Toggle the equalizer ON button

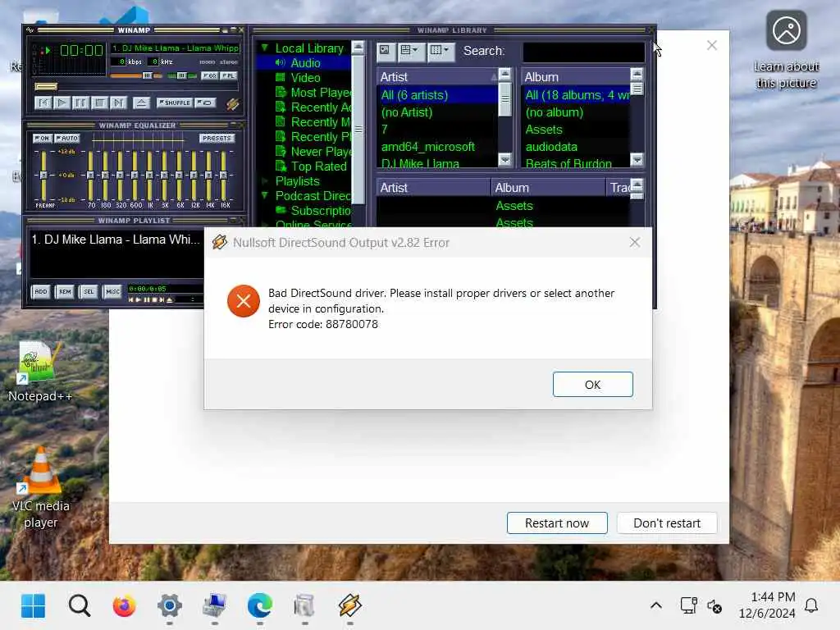pos(42,138)
